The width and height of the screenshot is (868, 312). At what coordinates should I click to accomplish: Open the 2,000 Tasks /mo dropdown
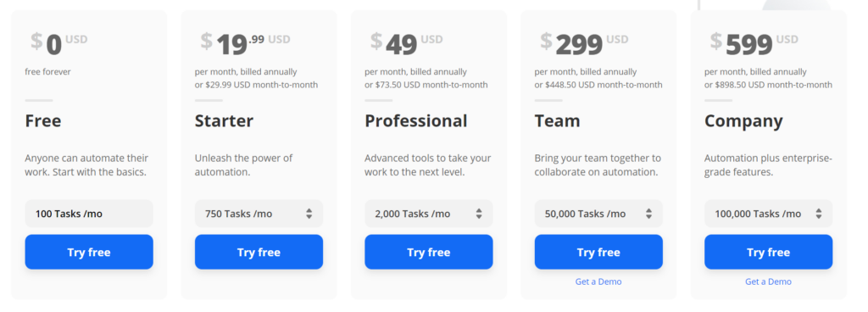pyautogui.click(x=428, y=214)
